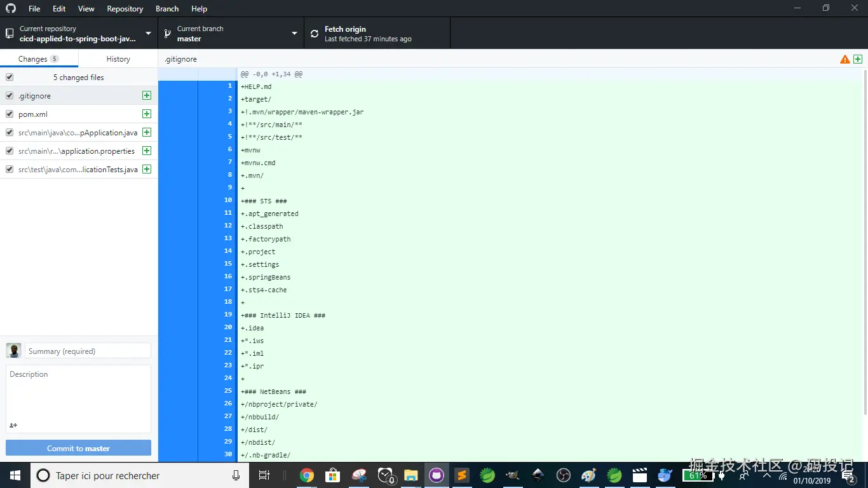
Task: Click the Commit to master button
Action: pyautogui.click(x=78, y=448)
